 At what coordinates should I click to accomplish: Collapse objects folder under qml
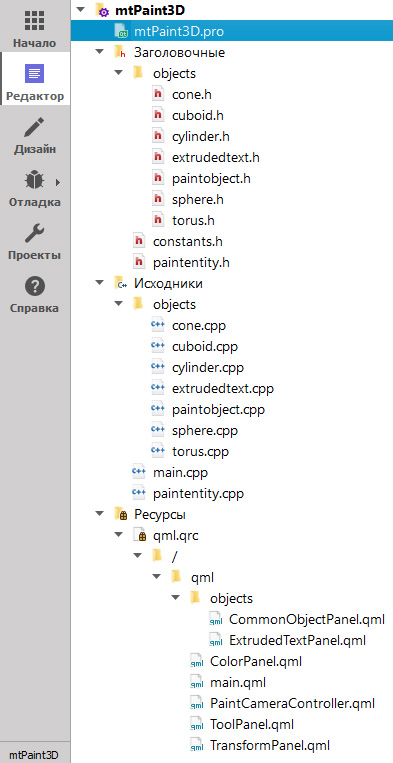coord(176,598)
